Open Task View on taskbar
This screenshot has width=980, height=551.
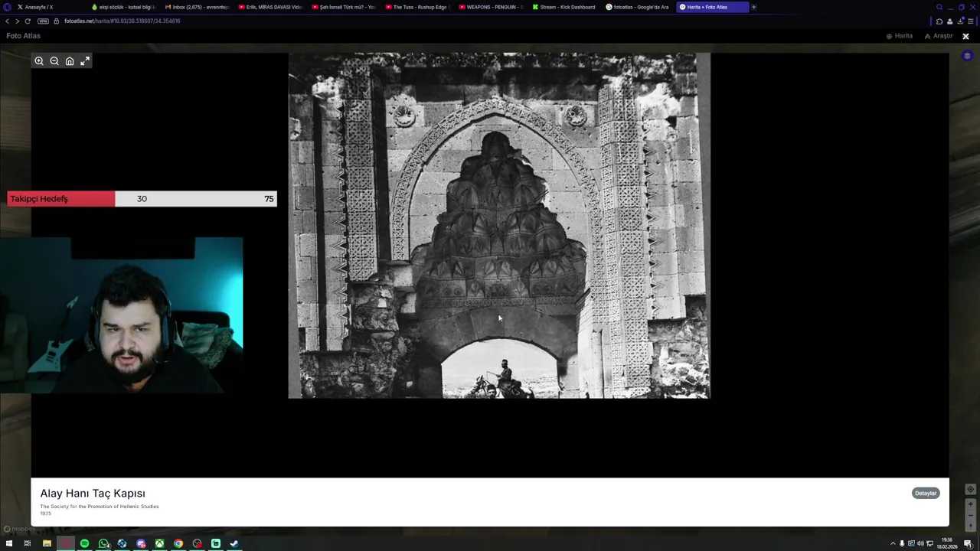point(27,543)
